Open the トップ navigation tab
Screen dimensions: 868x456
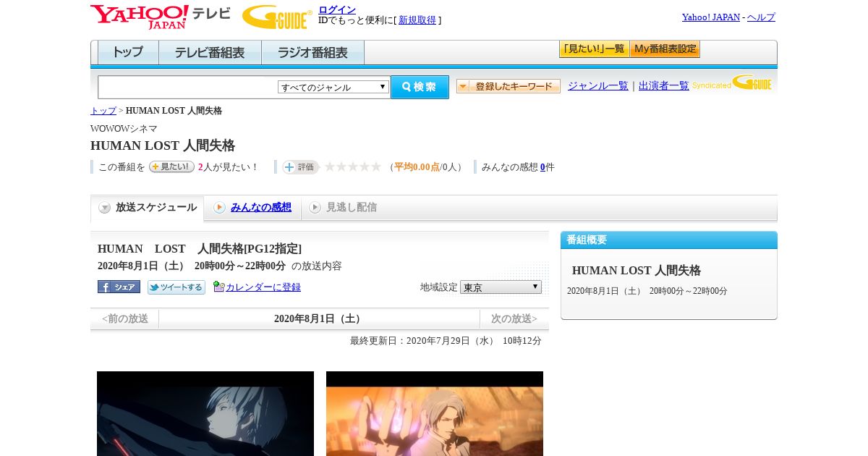[128, 53]
